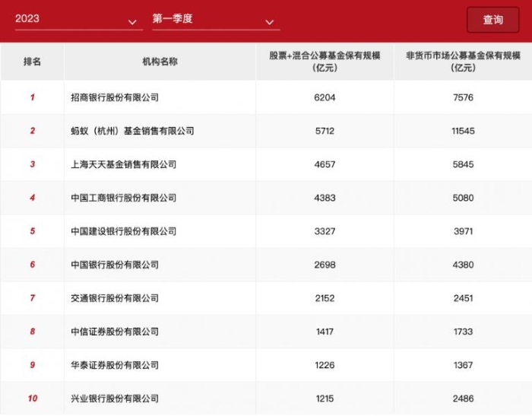Click value 2486 for 兴业银行
The width and height of the screenshot is (532, 416).
[x=463, y=399]
